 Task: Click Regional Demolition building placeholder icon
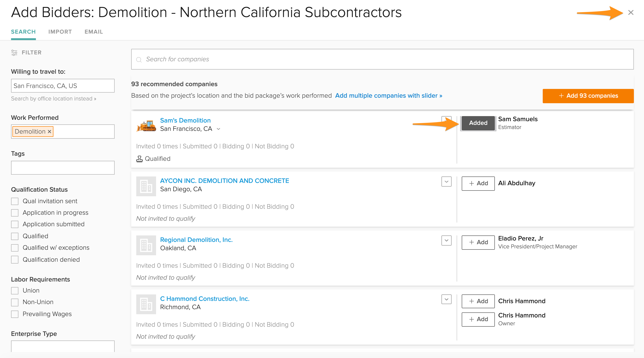[x=146, y=245]
